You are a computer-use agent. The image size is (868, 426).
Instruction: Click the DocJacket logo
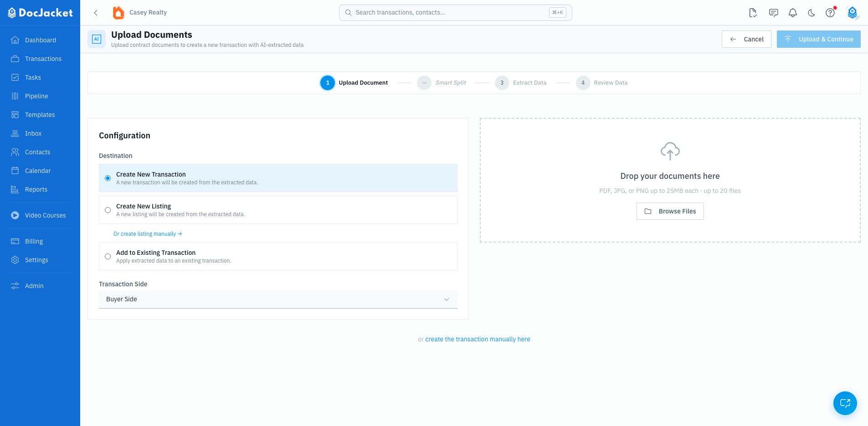40,13
